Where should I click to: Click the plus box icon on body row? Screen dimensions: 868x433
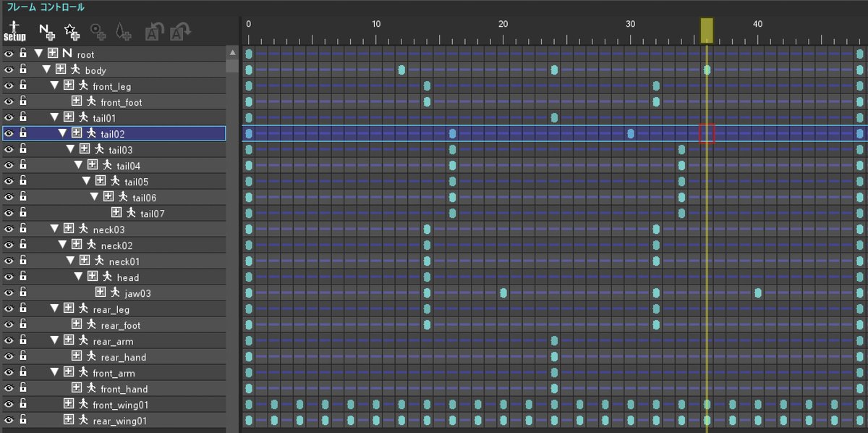pyautogui.click(x=61, y=70)
